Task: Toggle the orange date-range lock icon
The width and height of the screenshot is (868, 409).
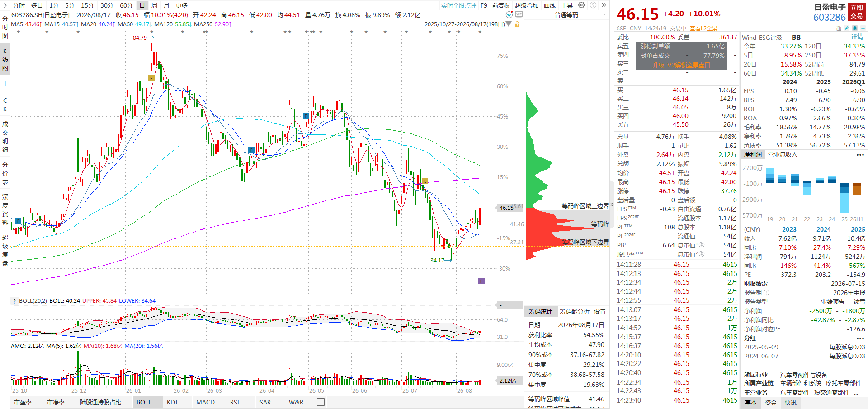Action: click(x=517, y=24)
